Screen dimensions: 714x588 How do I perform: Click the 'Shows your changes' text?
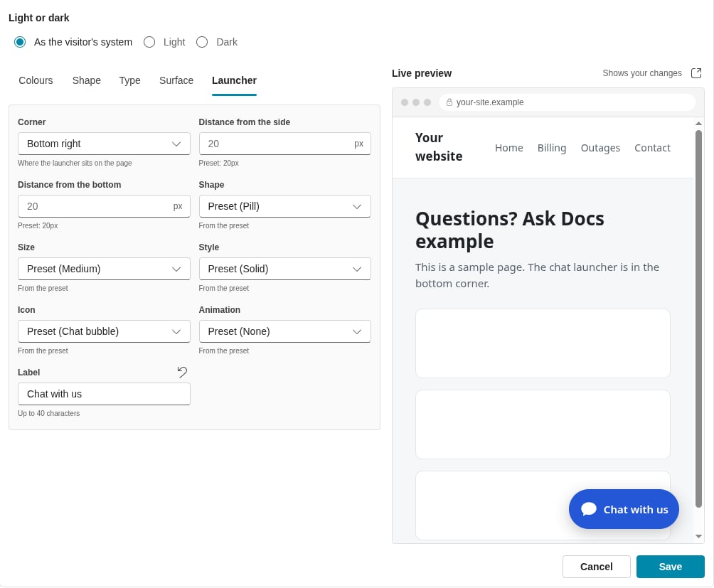pos(642,73)
